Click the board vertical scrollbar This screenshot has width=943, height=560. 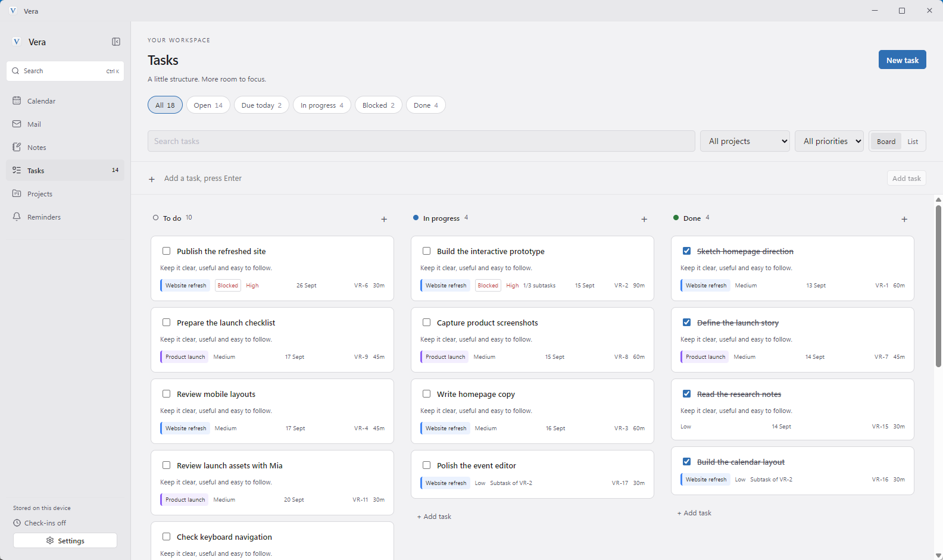938,286
